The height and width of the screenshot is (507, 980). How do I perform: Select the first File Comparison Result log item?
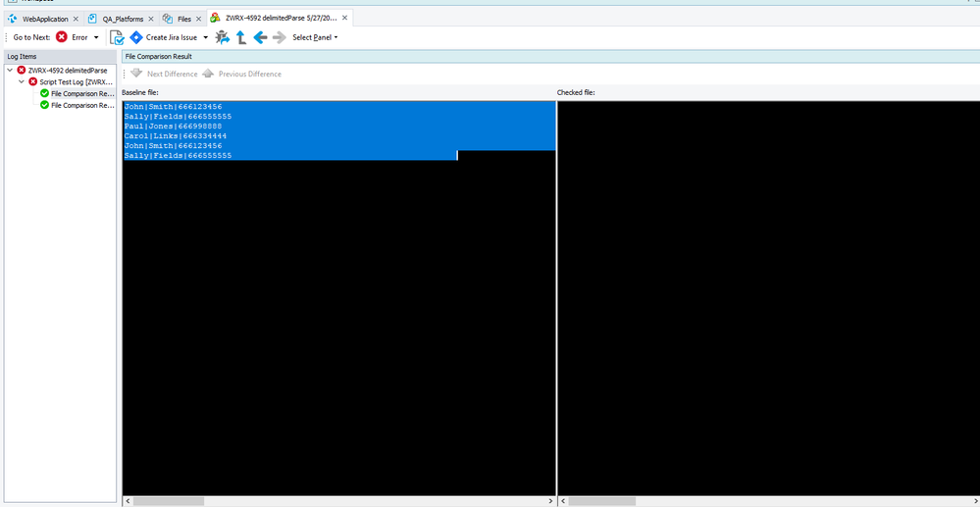pyautogui.click(x=82, y=94)
